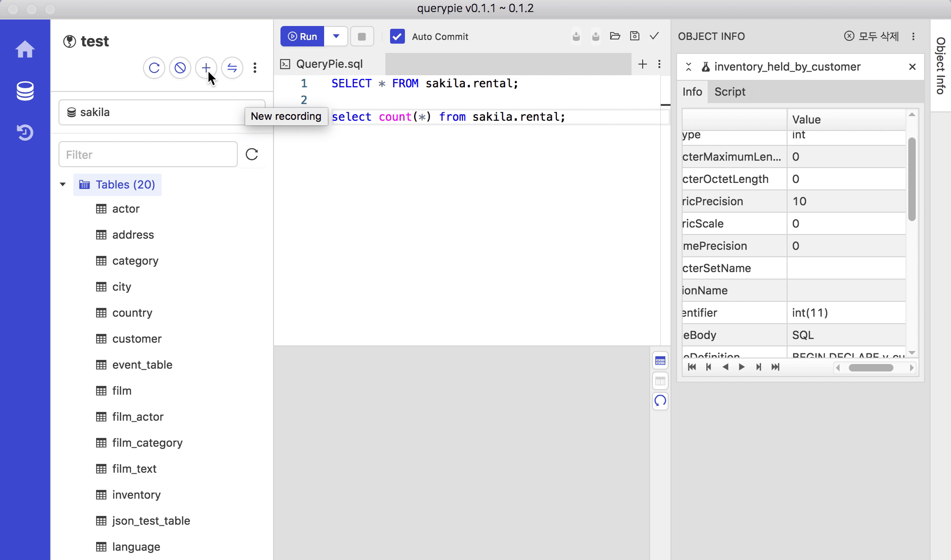Click the Home icon in sidebar

coord(25,49)
